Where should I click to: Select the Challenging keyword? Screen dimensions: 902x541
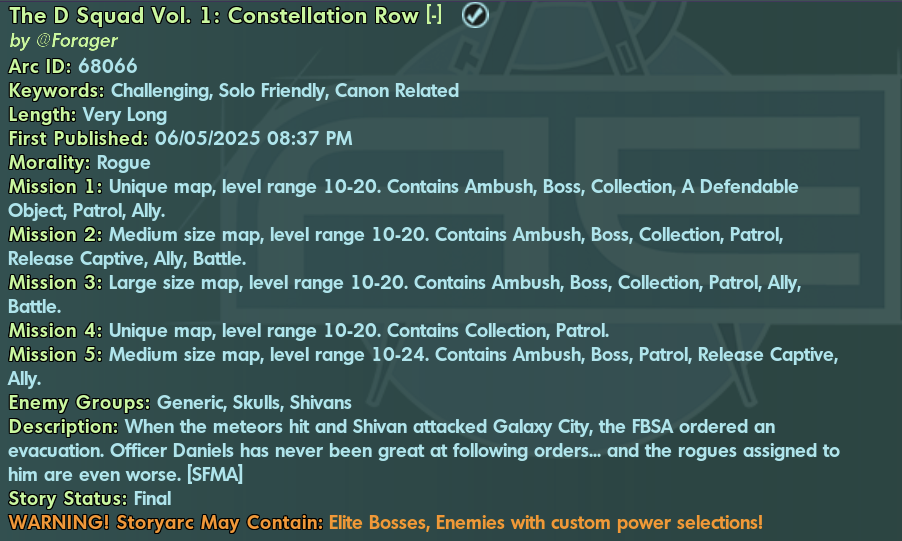coord(160,91)
